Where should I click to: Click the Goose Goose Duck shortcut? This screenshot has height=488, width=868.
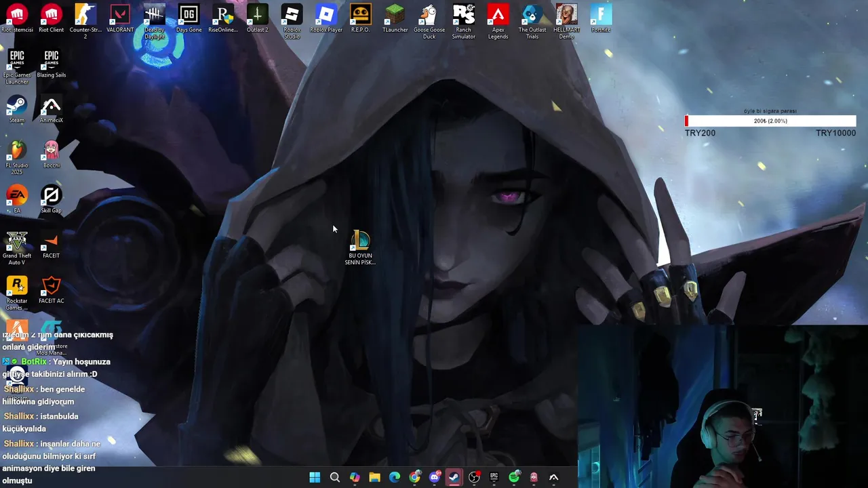(429, 22)
